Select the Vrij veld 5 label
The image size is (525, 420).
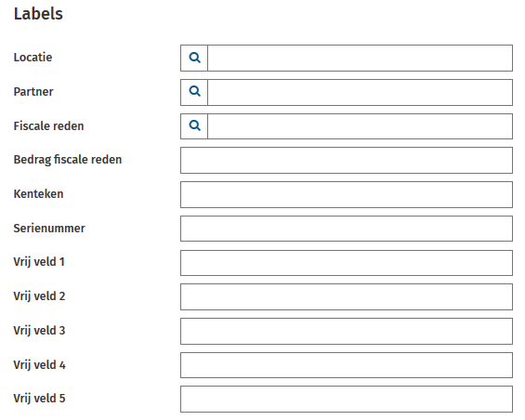coord(39,399)
